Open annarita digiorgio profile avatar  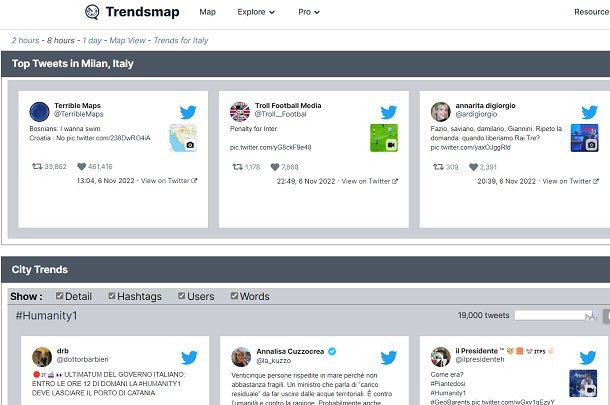pos(440,112)
